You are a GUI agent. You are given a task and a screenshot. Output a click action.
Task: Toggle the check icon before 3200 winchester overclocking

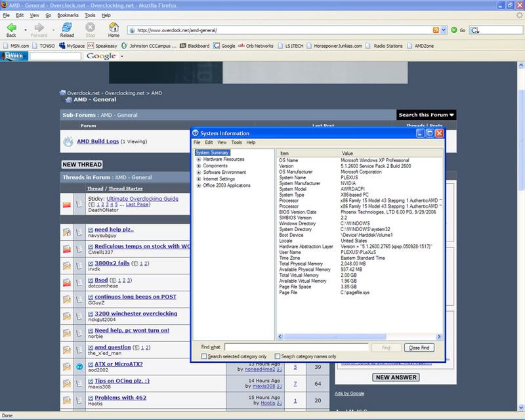point(91,314)
